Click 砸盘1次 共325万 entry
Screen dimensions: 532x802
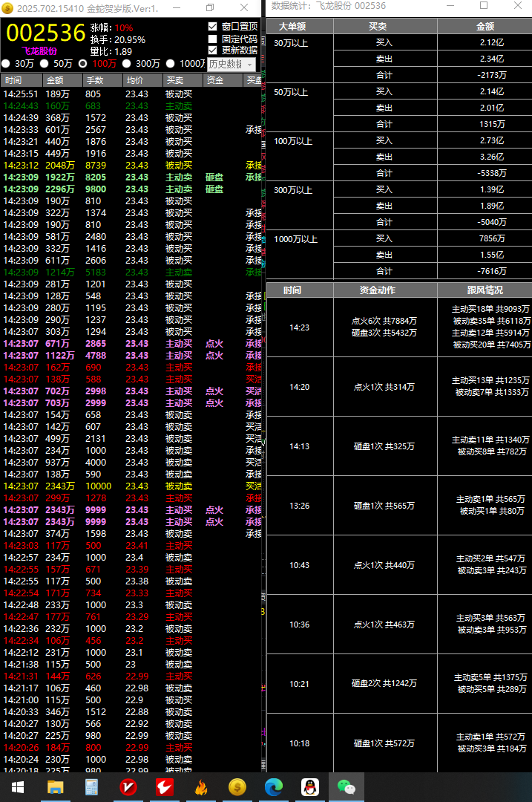coord(384,446)
